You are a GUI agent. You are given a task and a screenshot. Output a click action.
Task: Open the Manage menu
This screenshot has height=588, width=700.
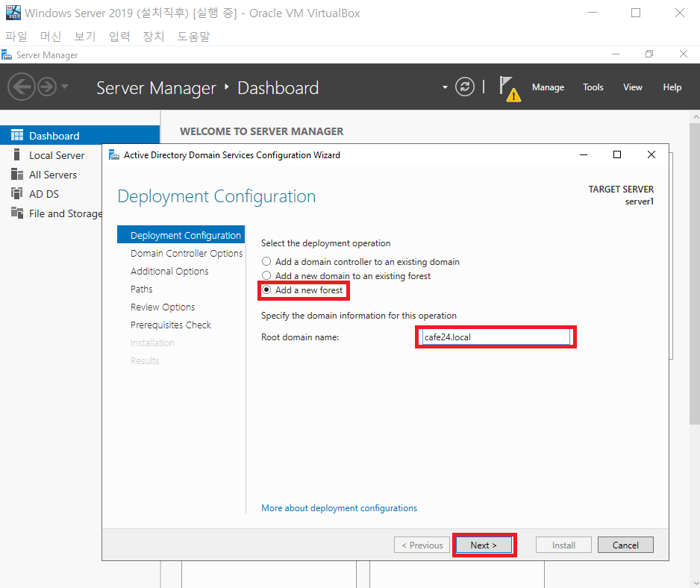548,87
